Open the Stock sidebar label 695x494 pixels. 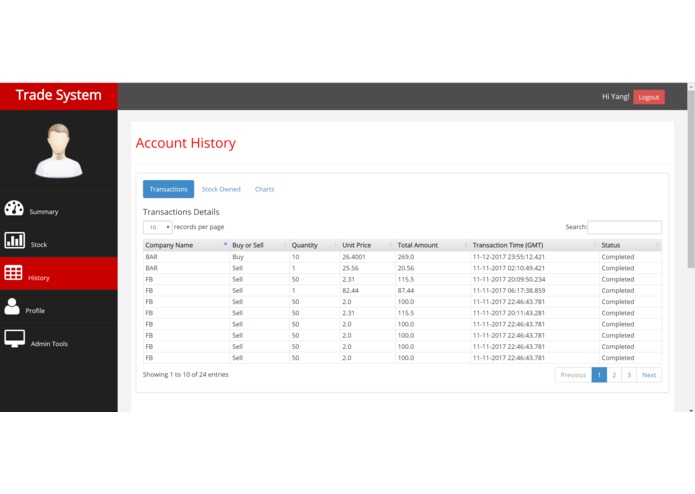[39, 245]
